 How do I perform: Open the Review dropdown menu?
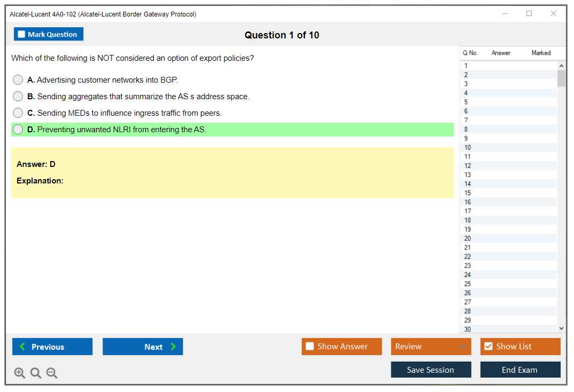[431, 347]
